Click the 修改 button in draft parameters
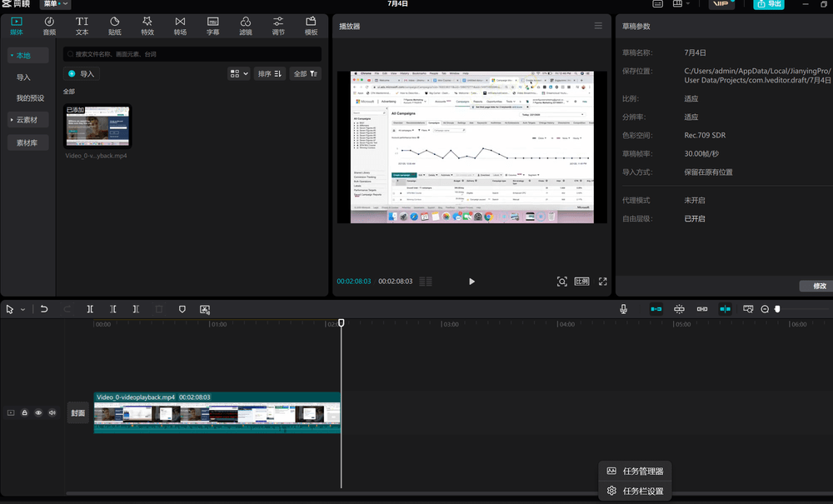 point(818,286)
